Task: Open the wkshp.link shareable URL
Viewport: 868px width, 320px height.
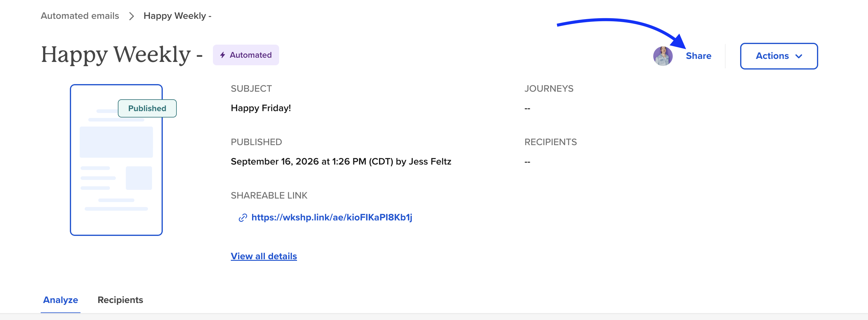Action: coord(332,217)
